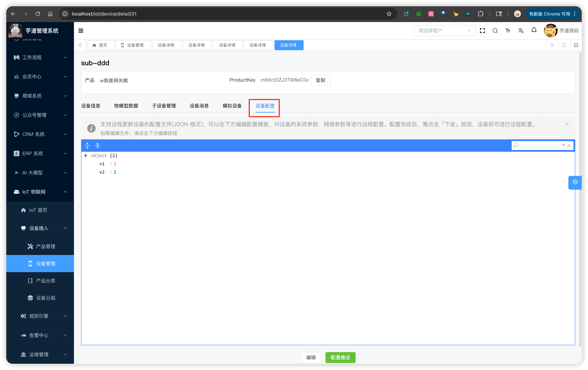Viewport: 588px width, 370px height.
Task: Click the refresh icon in tab bar
Action: click(564, 45)
